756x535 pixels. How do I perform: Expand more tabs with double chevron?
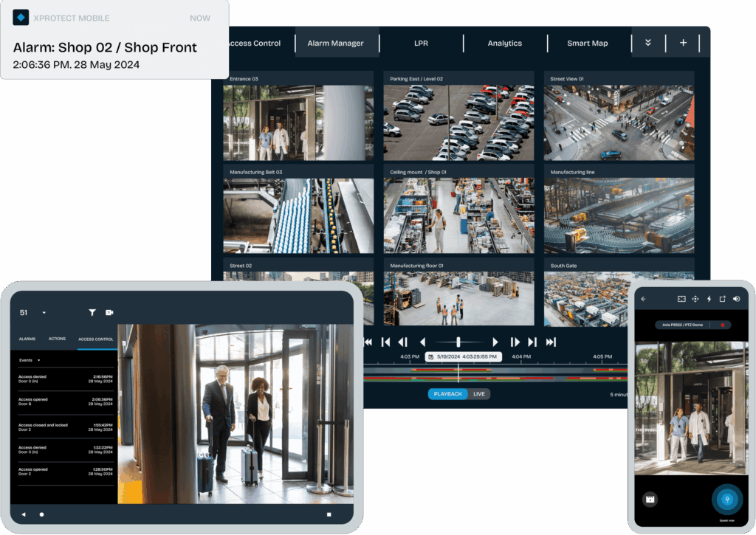[x=648, y=43]
